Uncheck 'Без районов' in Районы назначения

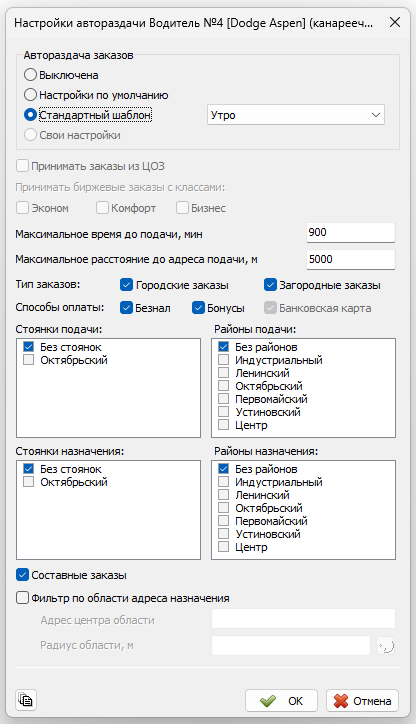[x=223, y=469]
